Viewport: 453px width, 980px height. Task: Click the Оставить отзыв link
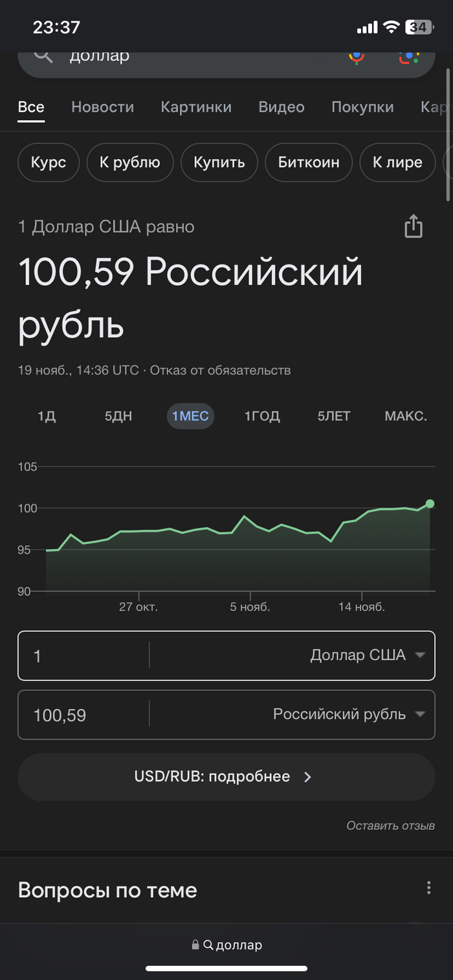tap(390, 825)
